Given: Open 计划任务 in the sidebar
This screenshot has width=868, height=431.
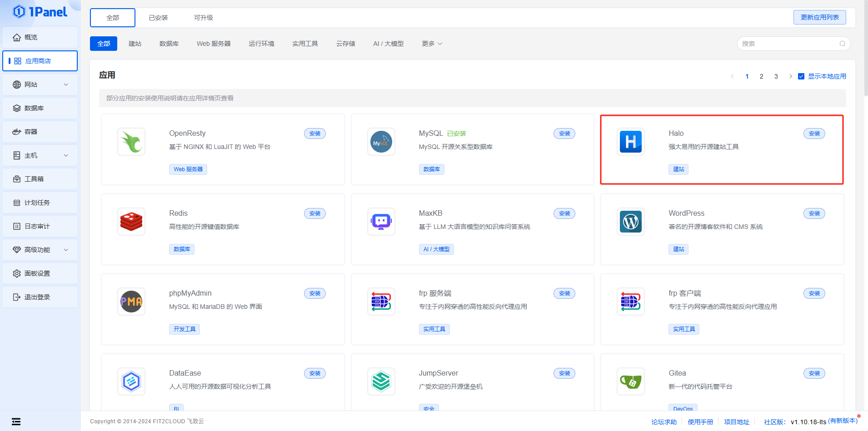Looking at the screenshot, I should tap(40, 203).
